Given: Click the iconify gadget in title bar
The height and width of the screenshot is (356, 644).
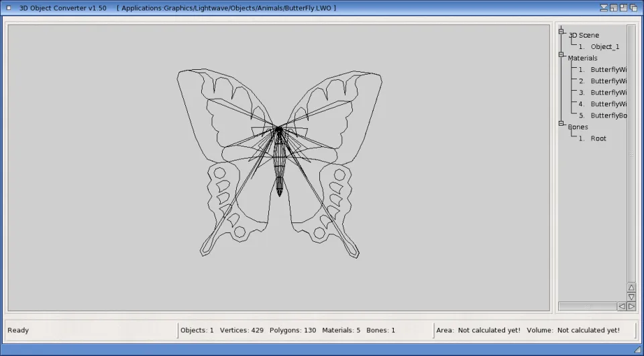Looking at the screenshot, I should [x=604, y=7].
